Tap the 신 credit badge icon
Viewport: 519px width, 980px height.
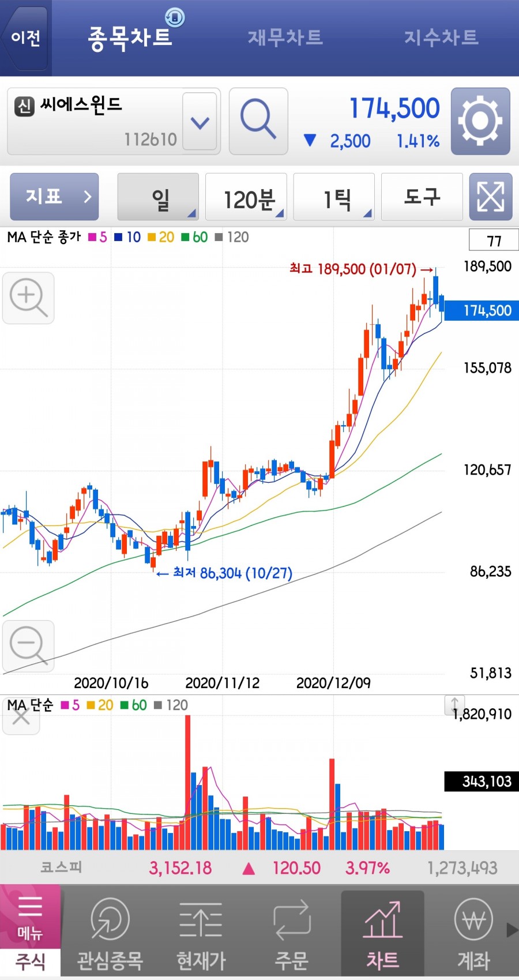point(24,106)
